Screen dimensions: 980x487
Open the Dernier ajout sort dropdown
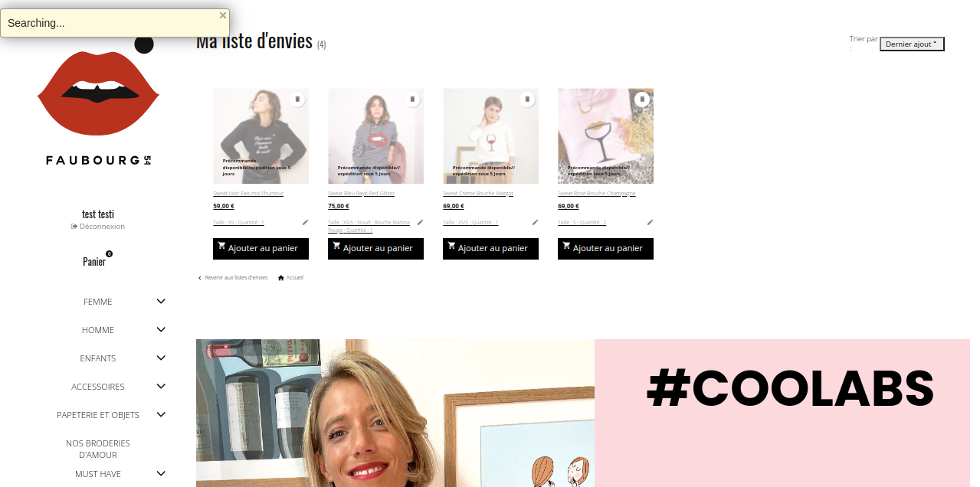click(912, 44)
